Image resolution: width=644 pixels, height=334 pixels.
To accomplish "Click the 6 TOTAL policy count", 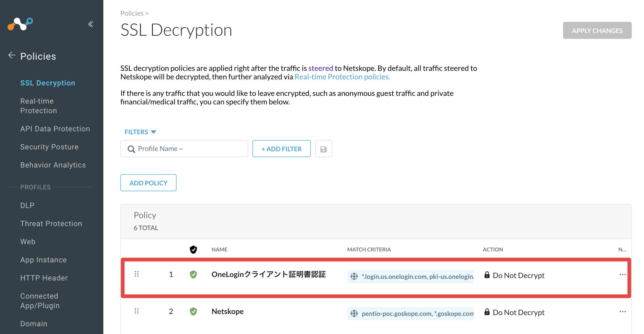I will coord(146,228).
